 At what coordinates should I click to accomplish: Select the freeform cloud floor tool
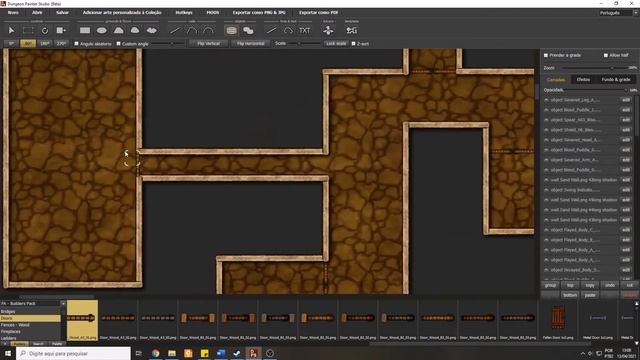tap(151, 31)
